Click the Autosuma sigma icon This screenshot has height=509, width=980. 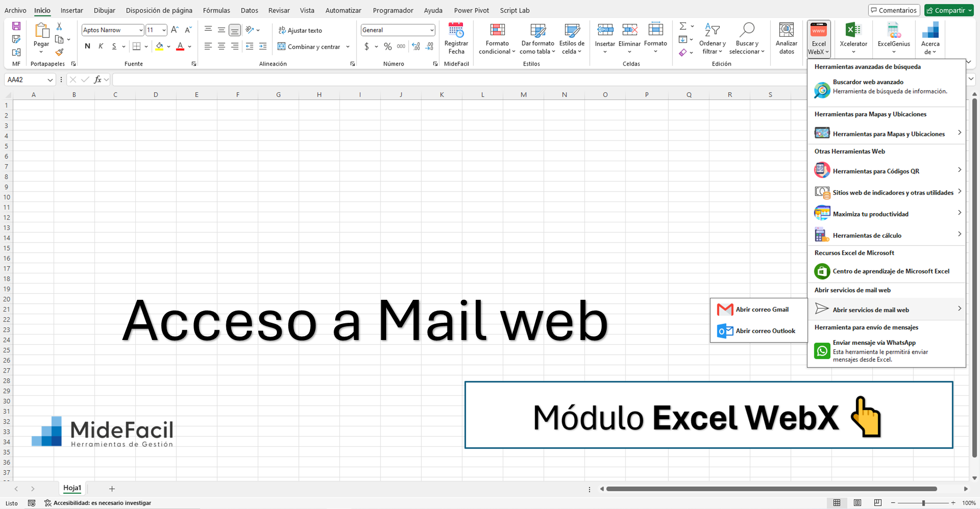click(683, 26)
